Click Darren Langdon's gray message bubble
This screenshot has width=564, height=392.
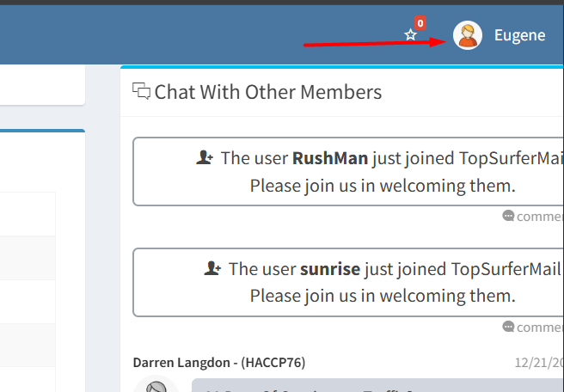click(x=378, y=386)
